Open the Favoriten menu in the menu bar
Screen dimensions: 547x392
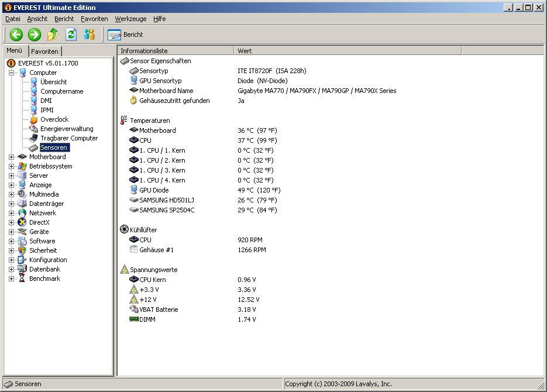pyautogui.click(x=94, y=19)
